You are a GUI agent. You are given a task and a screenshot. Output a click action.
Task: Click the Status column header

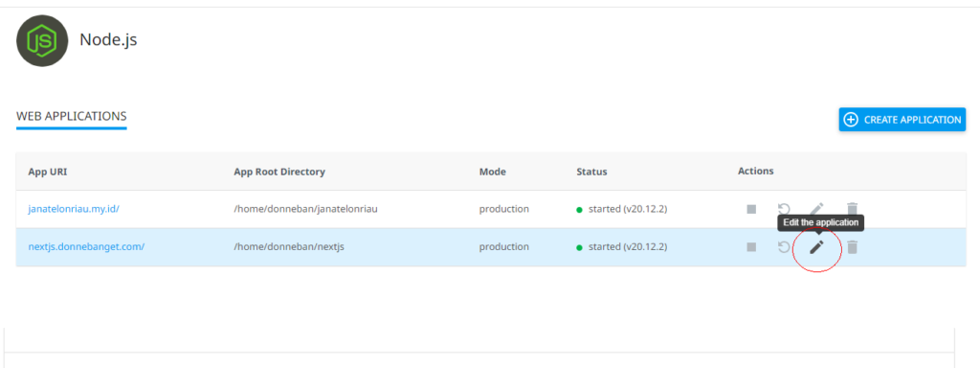591,172
